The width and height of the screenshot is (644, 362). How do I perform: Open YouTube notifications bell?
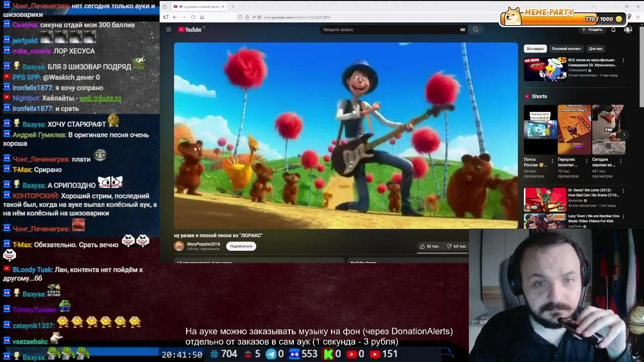[x=613, y=30]
